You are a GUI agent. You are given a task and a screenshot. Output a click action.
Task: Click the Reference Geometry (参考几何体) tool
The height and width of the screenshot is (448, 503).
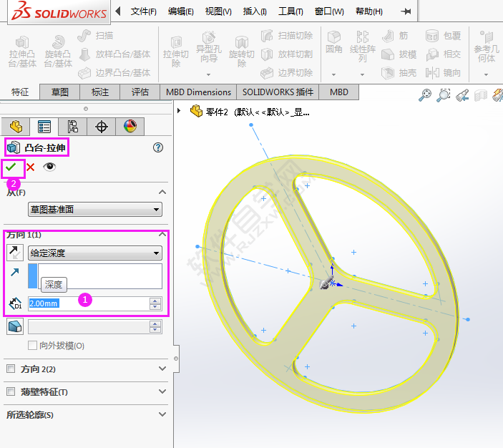487,47
